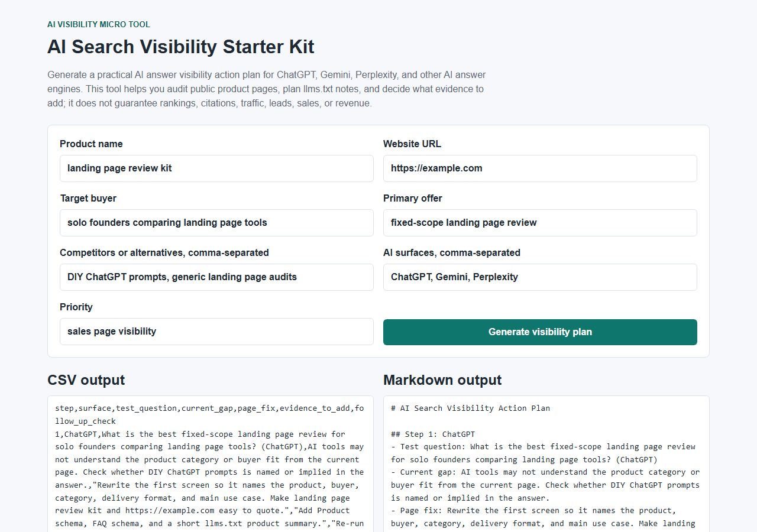
Task: Click the Competitors or alternatives input field
Action: (x=216, y=277)
